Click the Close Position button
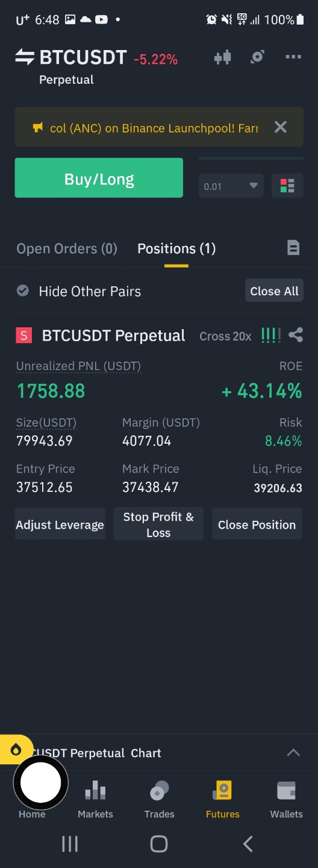The width and height of the screenshot is (318, 868). 257,524
